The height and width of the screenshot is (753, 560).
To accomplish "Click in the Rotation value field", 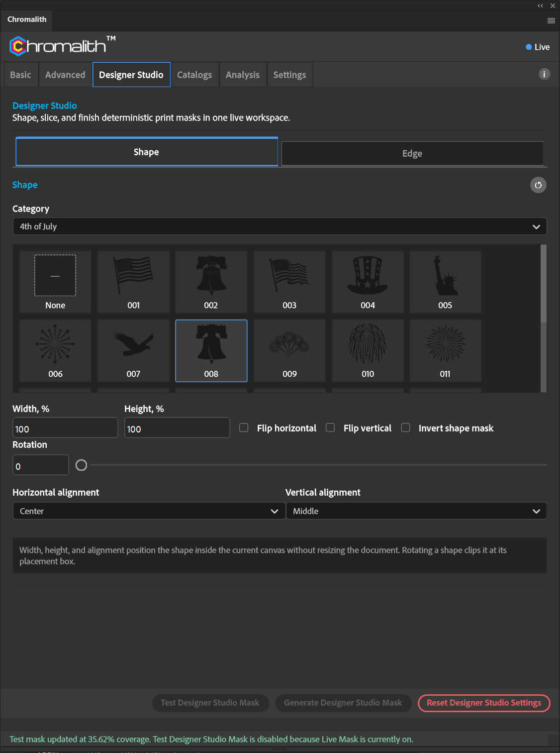I will 41,465.
